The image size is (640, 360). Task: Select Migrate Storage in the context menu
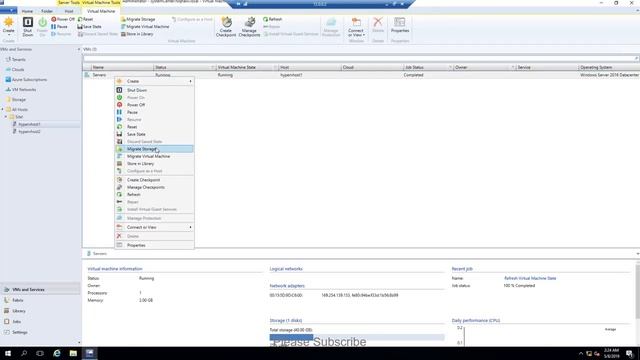click(154, 149)
